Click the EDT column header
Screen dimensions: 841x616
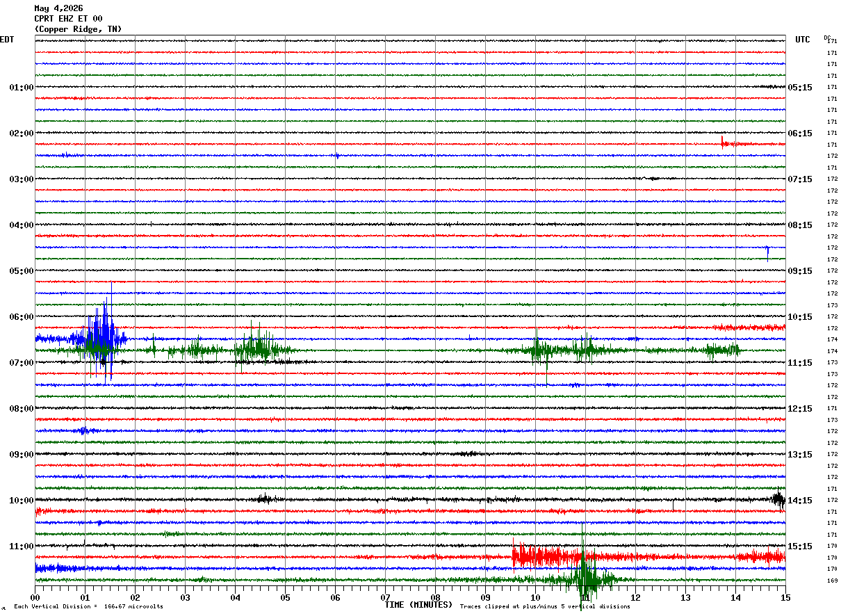(6, 40)
